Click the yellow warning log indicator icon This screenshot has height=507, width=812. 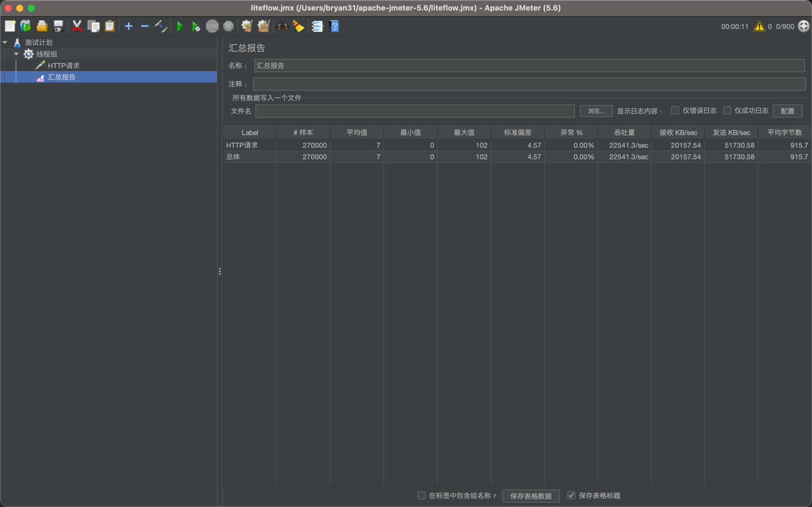(x=759, y=27)
